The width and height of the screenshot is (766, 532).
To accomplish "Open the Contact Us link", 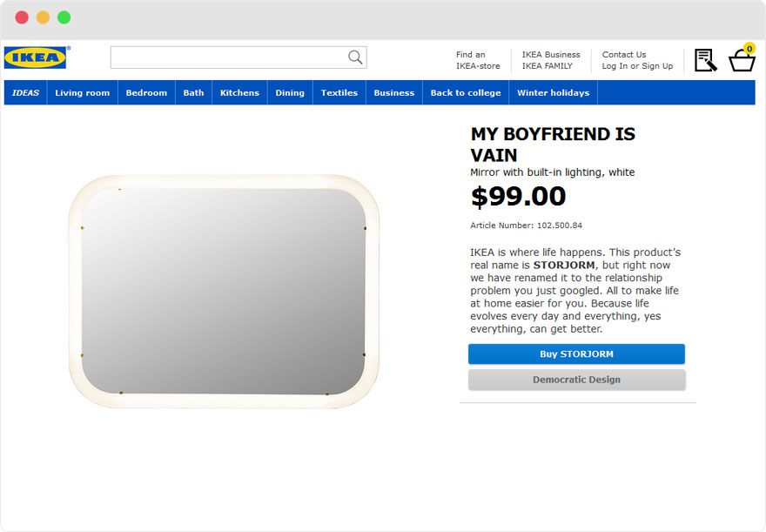I will coord(623,54).
